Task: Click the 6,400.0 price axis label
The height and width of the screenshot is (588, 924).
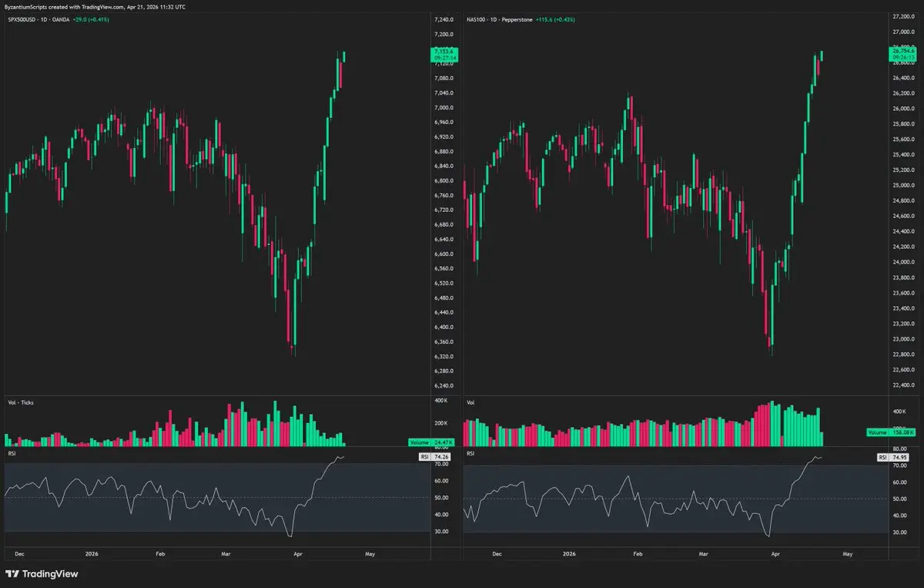Action: (x=443, y=328)
